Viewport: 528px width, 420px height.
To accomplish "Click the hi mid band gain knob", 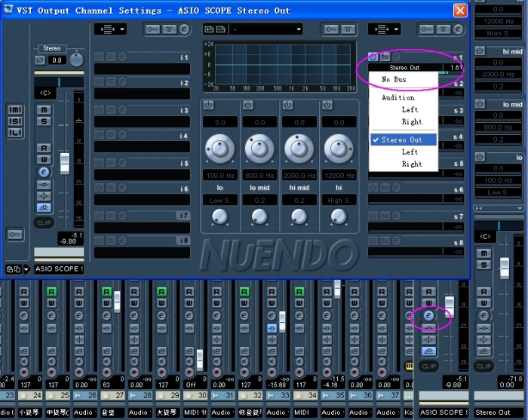I will 299,149.
